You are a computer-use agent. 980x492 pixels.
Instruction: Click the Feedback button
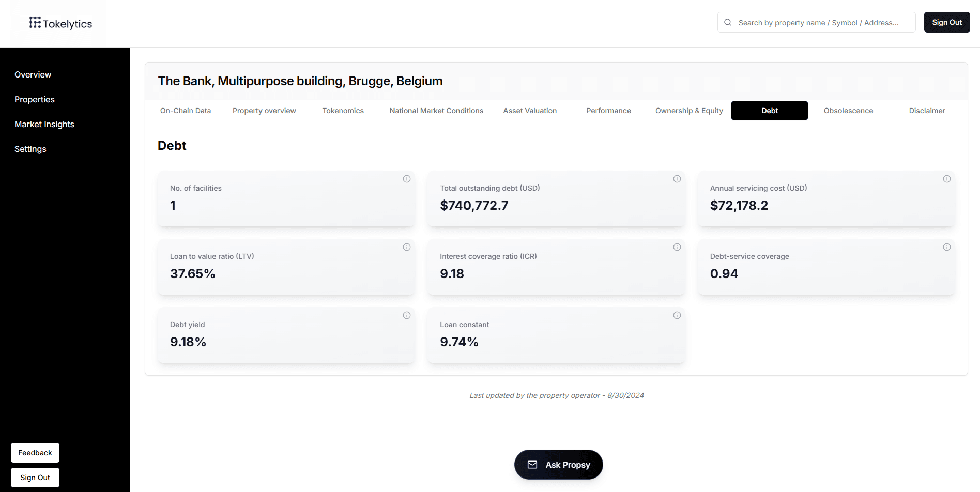point(35,452)
